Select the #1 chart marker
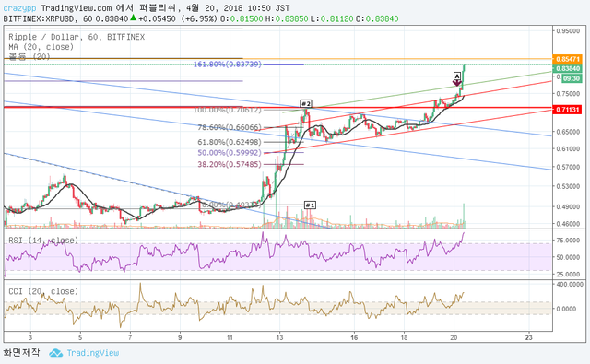This screenshot has height=364, width=590. tap(310, 205)
